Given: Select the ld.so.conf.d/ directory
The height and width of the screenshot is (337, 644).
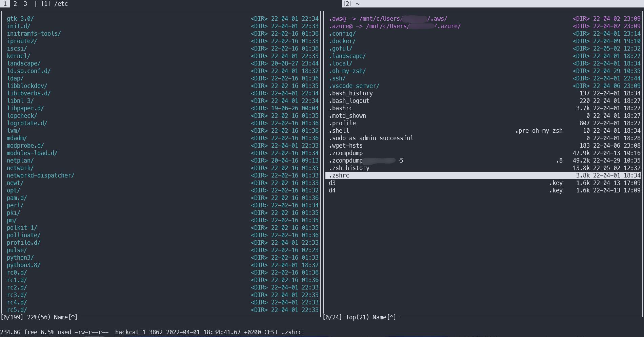Looking at the screenshot, I should pyautogui.click(x=163, y=71).
